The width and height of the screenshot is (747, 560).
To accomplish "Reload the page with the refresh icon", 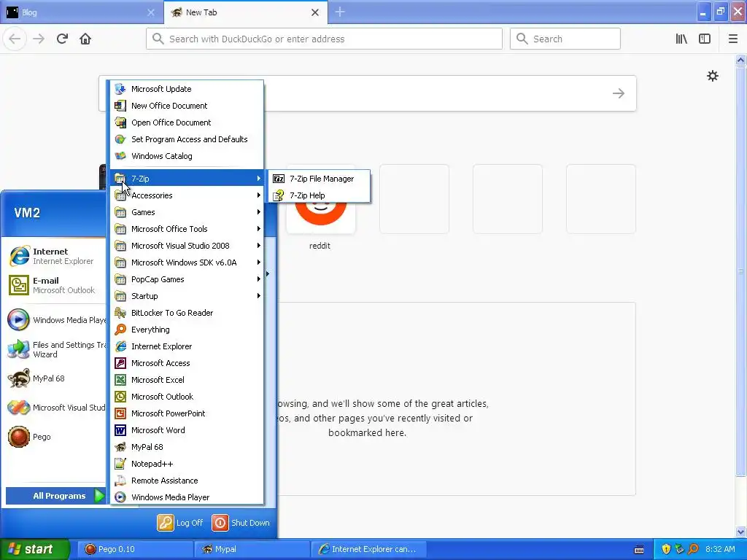I will (x=62, y=39).
